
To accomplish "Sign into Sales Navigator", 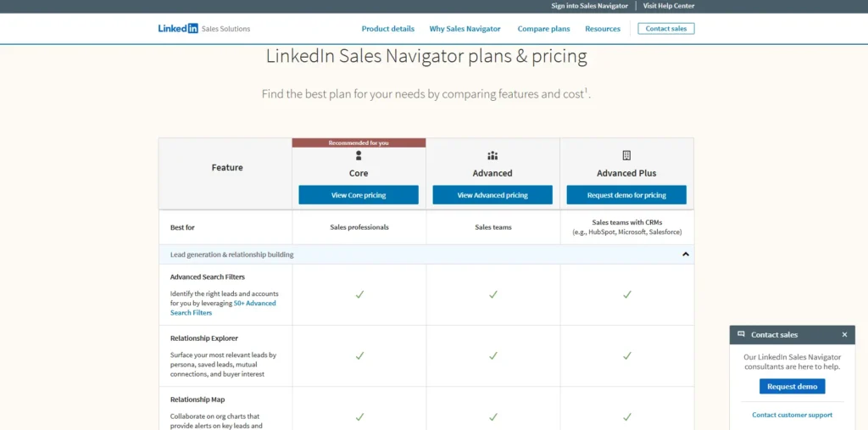I will 590,6.
